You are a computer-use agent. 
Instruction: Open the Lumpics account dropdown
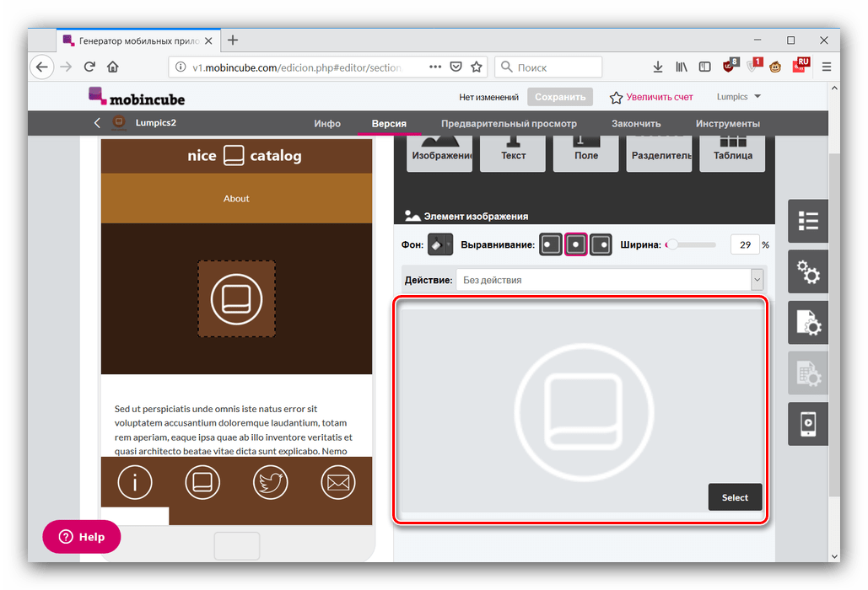pyautogui.click(x=738, y=97)
